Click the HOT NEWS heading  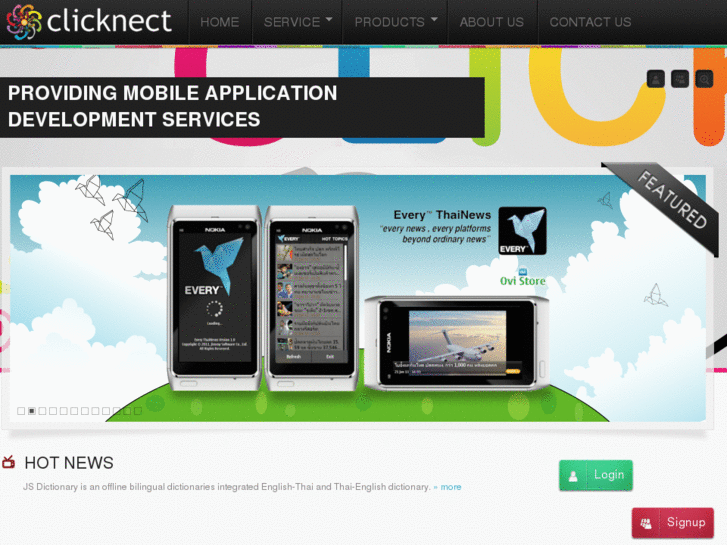tap(69, 462)
